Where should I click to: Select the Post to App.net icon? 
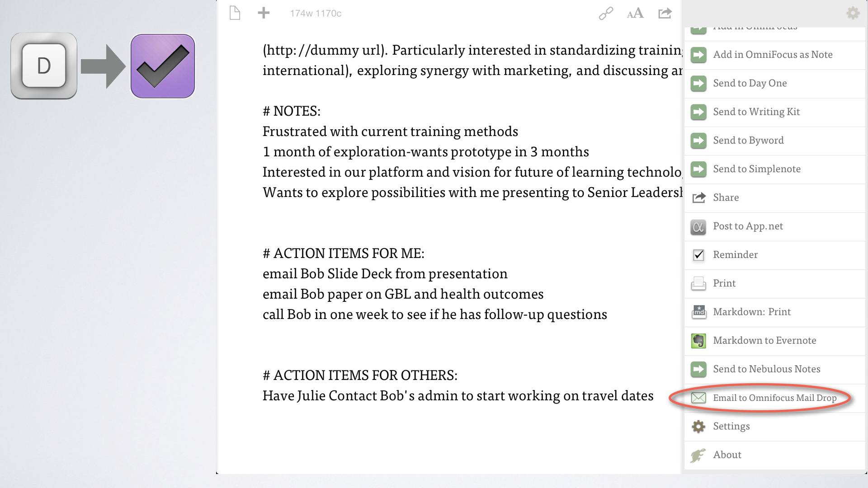pyautogui.click(x=698, y=225)
